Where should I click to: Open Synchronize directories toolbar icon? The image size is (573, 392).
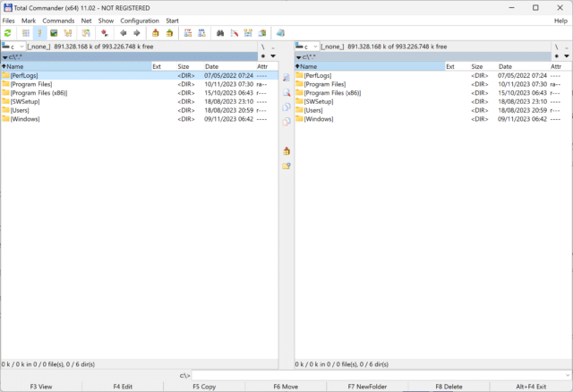pyautogui.click(x=248, y=33)
